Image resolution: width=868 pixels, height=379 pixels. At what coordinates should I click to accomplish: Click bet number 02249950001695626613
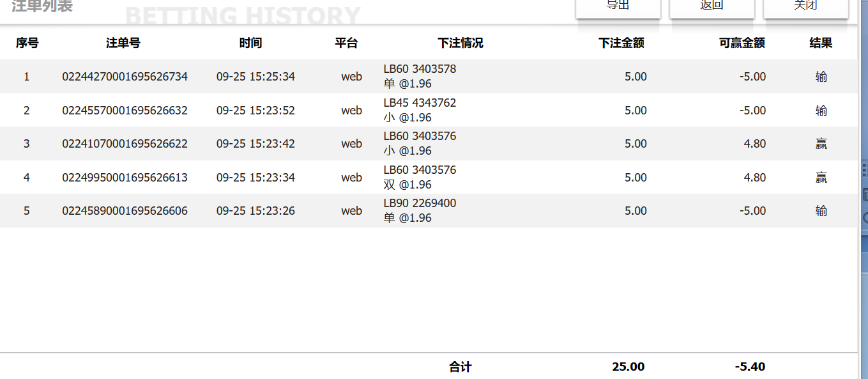(125, 178)
